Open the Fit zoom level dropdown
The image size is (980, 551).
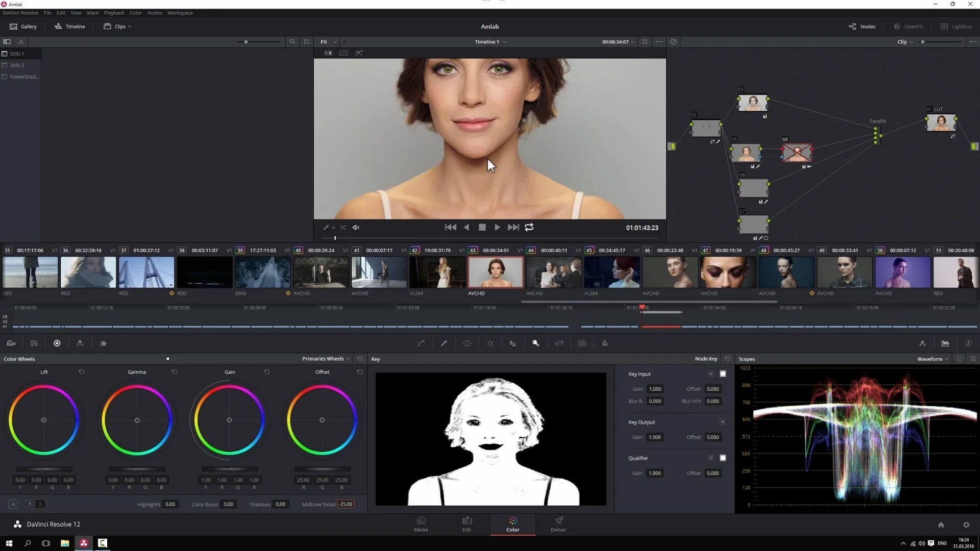tap(327, 42)
